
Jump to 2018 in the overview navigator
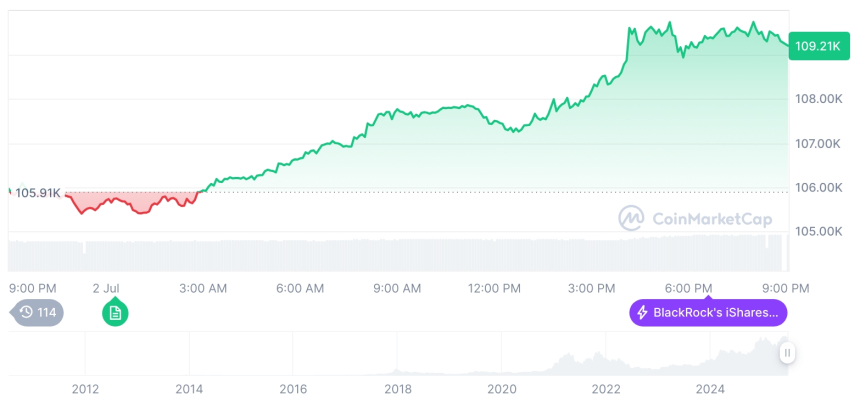click(x=397, y=389)
